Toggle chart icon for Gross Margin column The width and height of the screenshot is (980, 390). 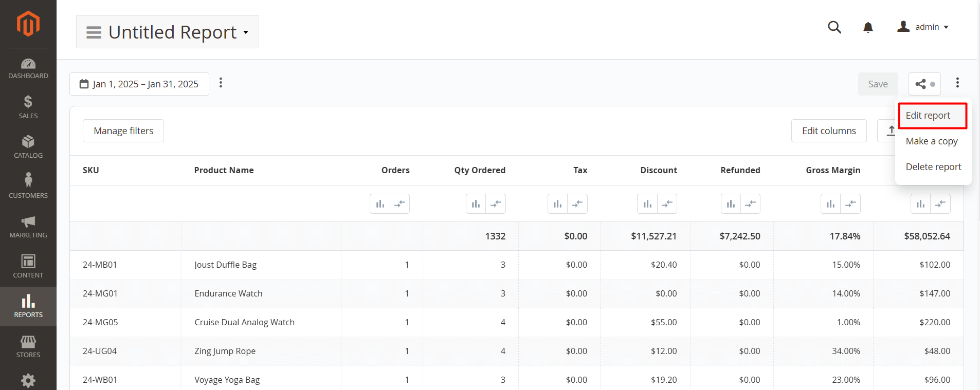click(x=830, y=204)
